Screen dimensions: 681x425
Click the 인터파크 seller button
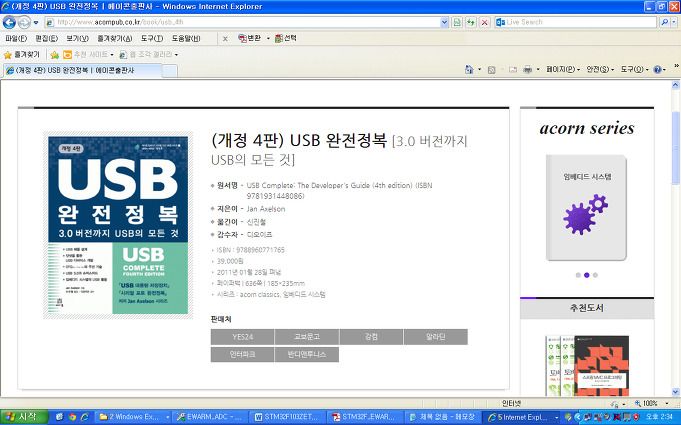pos(242,354)
